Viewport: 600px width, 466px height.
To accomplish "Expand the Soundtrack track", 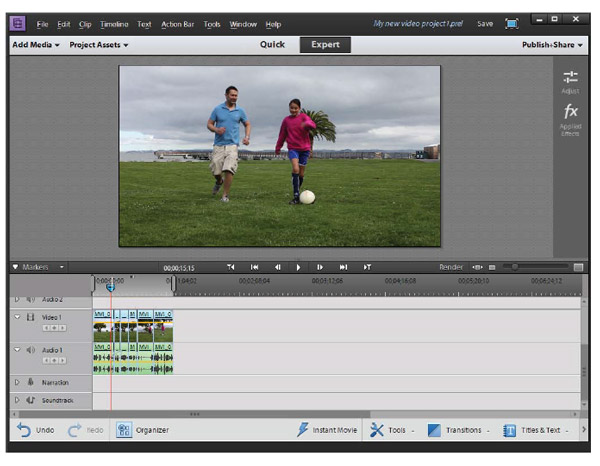I will 17,400.
